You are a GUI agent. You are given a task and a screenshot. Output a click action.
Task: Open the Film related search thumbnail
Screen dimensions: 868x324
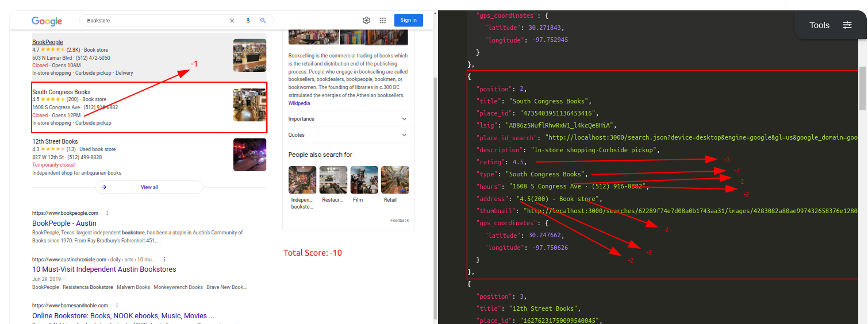point(364,180)
